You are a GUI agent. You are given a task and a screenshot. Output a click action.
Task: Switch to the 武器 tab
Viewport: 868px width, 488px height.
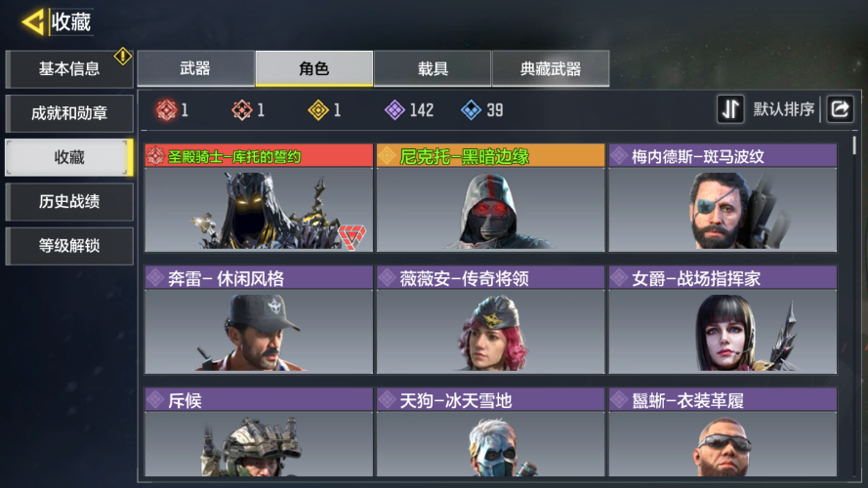pos(195,68)
